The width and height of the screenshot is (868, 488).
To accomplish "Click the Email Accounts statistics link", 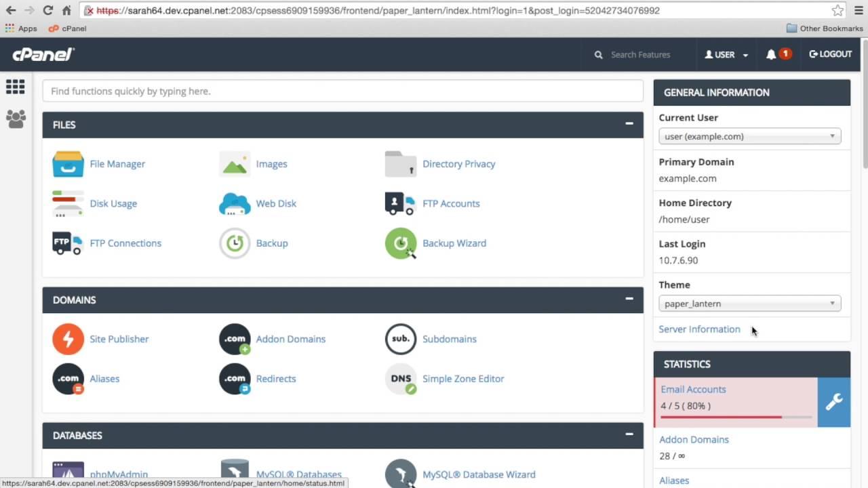I will point(693,390).
